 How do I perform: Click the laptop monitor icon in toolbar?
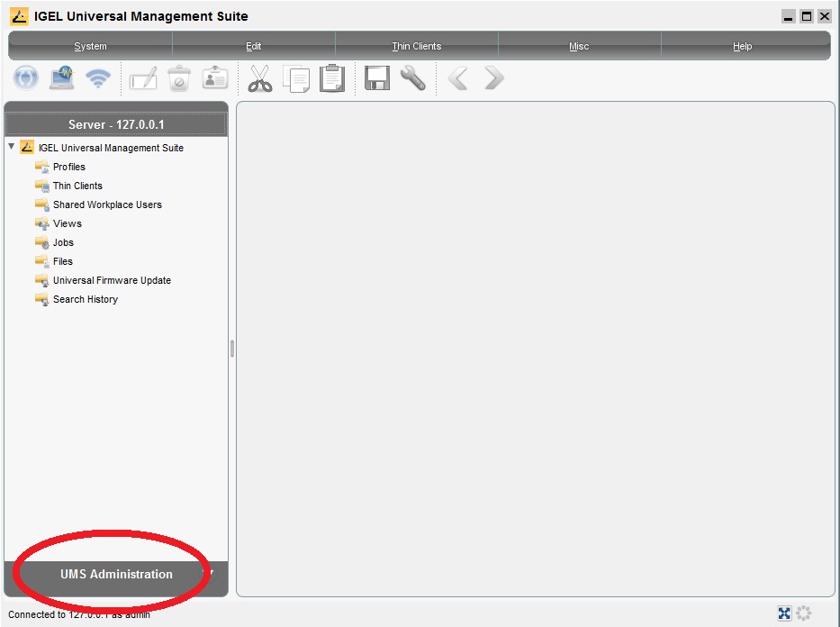click(x=62, y=78)
